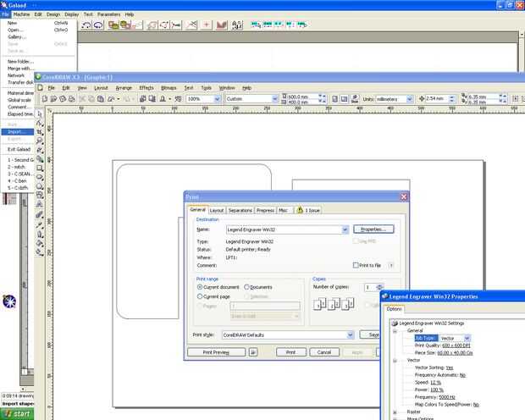525x420 pixels.
Task: Click the Paste icon in CorelDRAW toolbar
Action: pos(101,99)
